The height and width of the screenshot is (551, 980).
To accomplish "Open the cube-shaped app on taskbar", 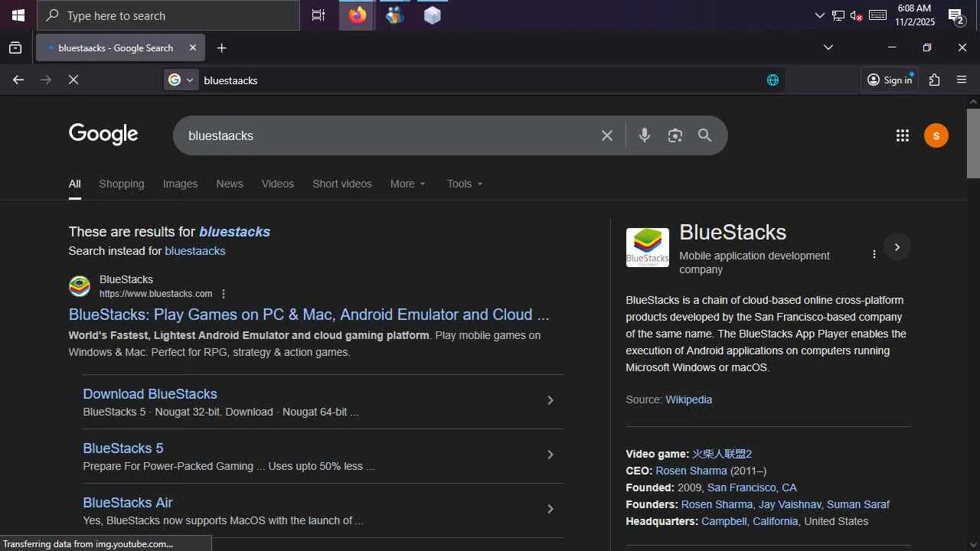I will 433,15.
